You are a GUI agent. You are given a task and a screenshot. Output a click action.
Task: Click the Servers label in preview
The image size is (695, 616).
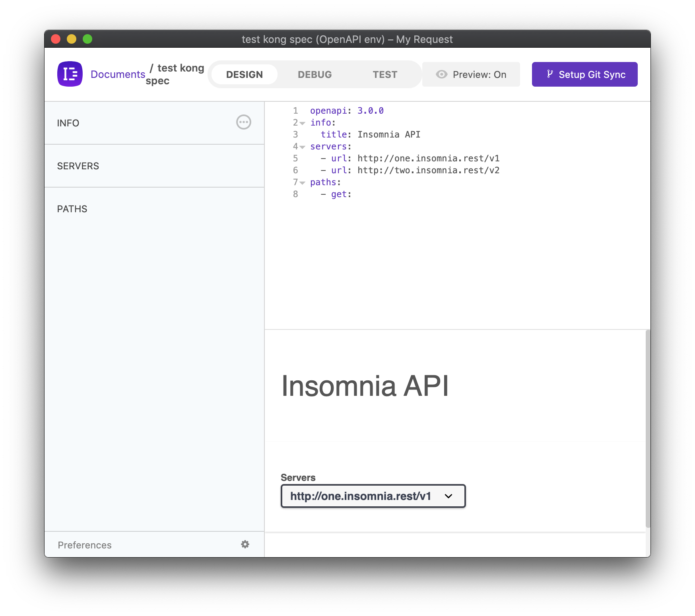[x=298, y=477]
